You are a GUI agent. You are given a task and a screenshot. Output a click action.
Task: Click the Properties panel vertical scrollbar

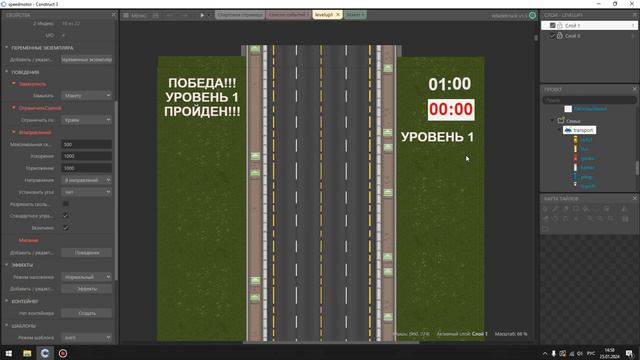[116, 190]
